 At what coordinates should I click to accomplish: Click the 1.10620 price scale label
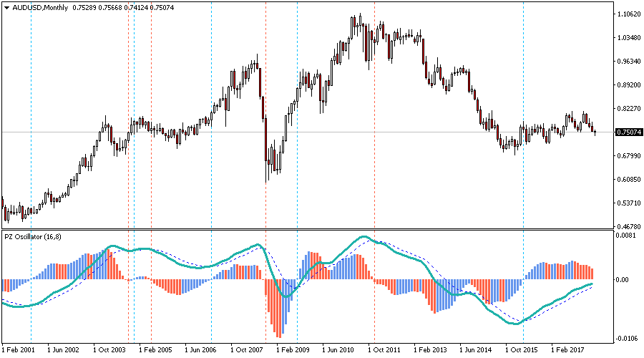628,14
